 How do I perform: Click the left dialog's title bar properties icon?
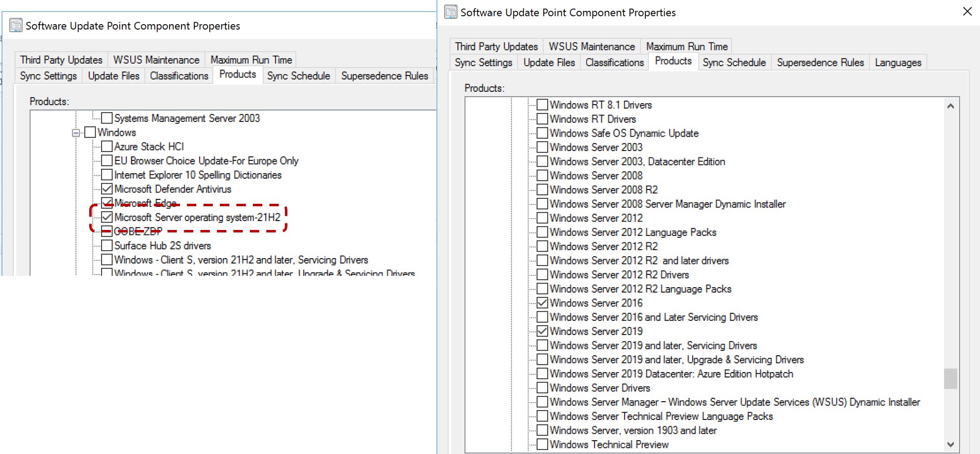[16, 25]
